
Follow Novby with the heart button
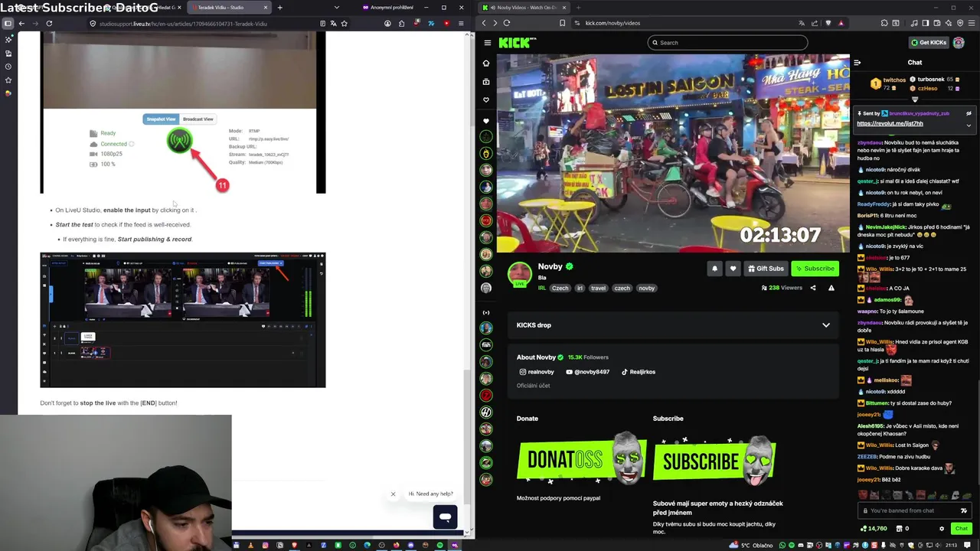(x=733, y=269)
